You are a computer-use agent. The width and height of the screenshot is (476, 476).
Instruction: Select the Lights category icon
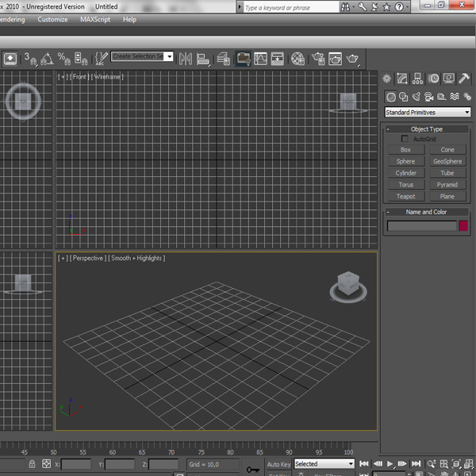416,97
